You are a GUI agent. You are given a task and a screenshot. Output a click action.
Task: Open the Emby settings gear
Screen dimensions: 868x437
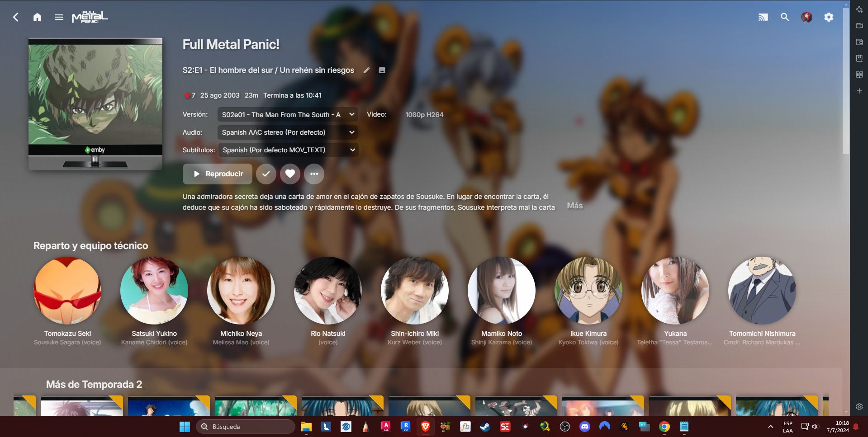point(829,17)
